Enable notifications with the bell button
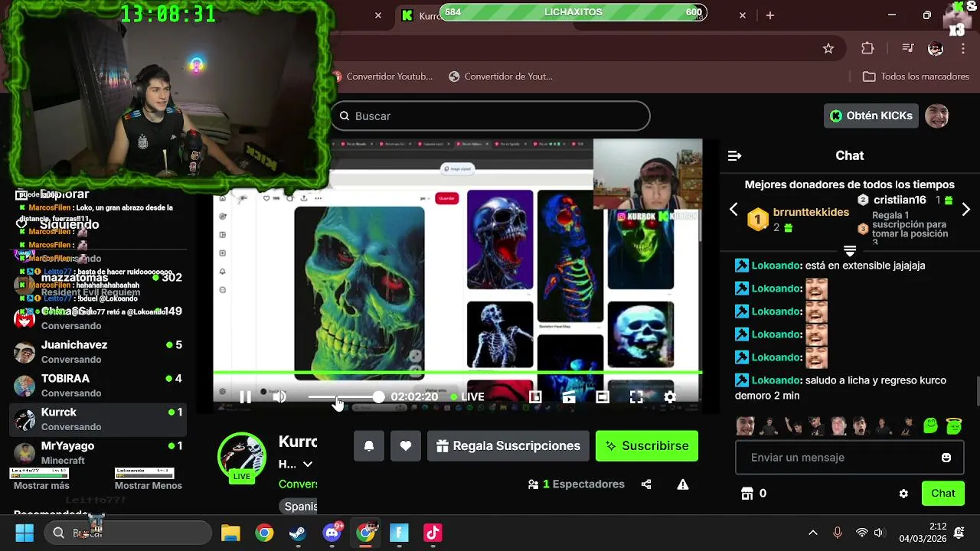980x551 pixels. coord(369,446)
